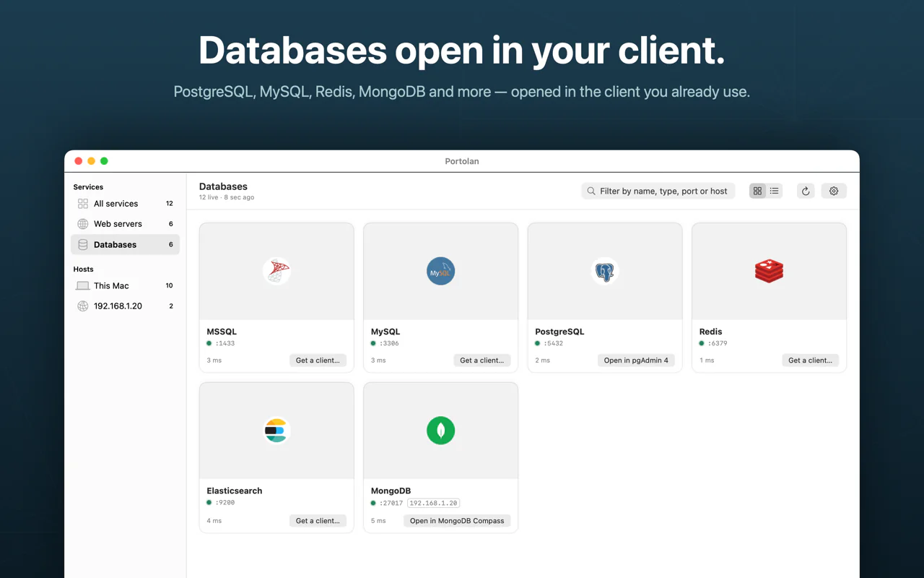Click Get a client for Redis

coord(810,361)
